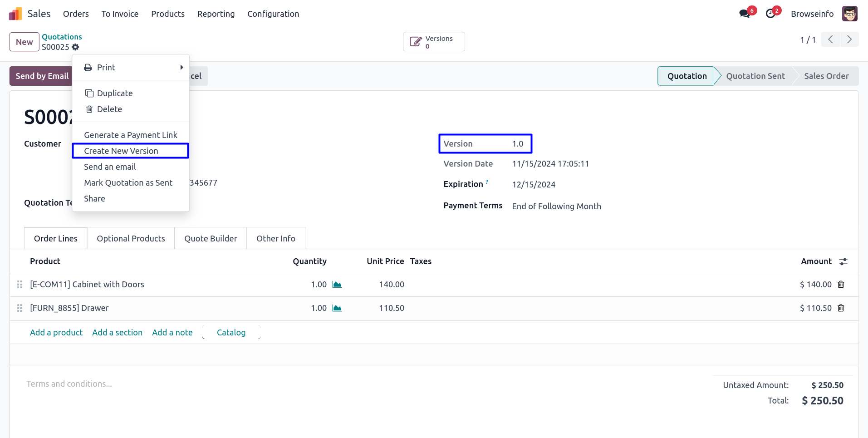Go to previous record arrow
This screenshot has height=438, width=868.
pyautogui.click(x=830, y=39)
